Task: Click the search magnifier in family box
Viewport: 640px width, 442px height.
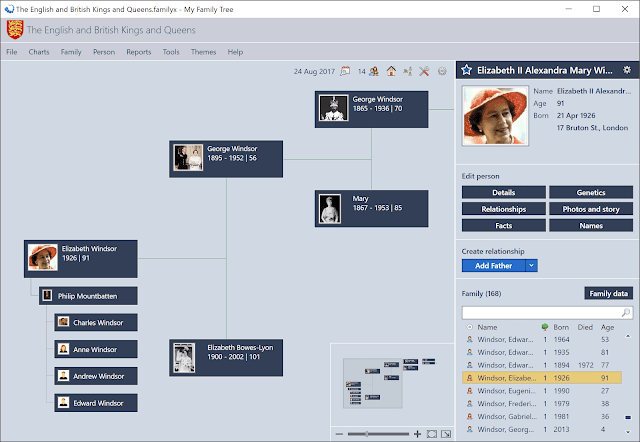Action: coord(626,313)
